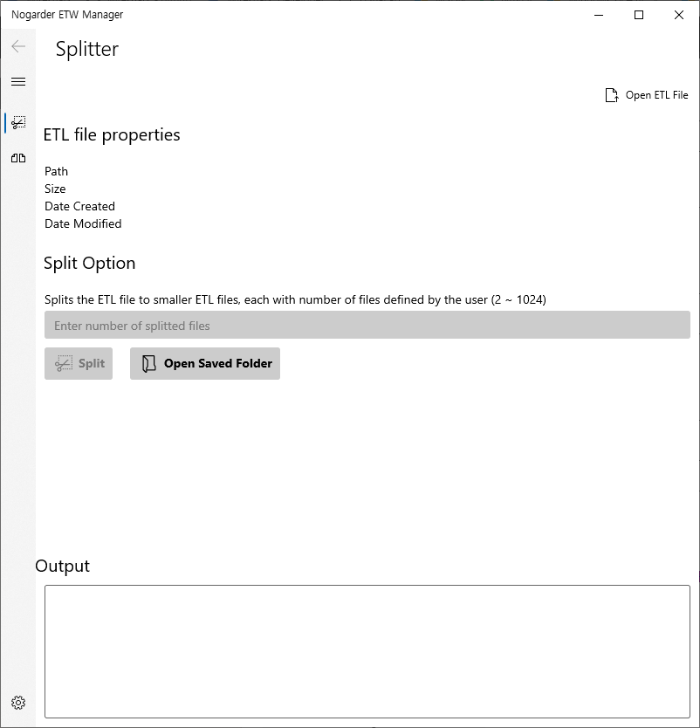
Task: Click the Split Option heading
Action: click(x=89, y=264)
